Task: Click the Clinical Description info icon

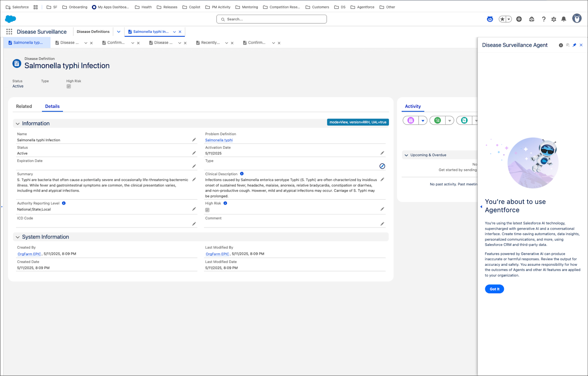Action: 242,174
